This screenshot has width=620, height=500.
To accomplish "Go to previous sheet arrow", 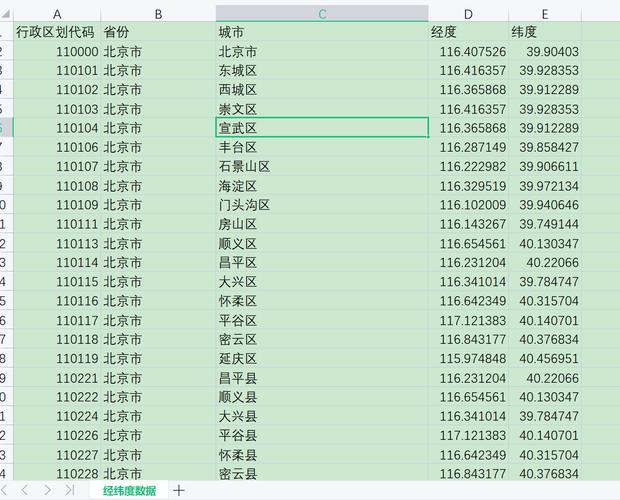I will 25,491.
